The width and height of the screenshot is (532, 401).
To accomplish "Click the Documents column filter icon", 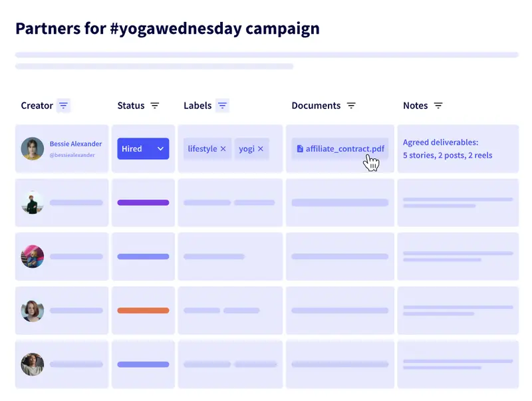I will pos(351,106).
